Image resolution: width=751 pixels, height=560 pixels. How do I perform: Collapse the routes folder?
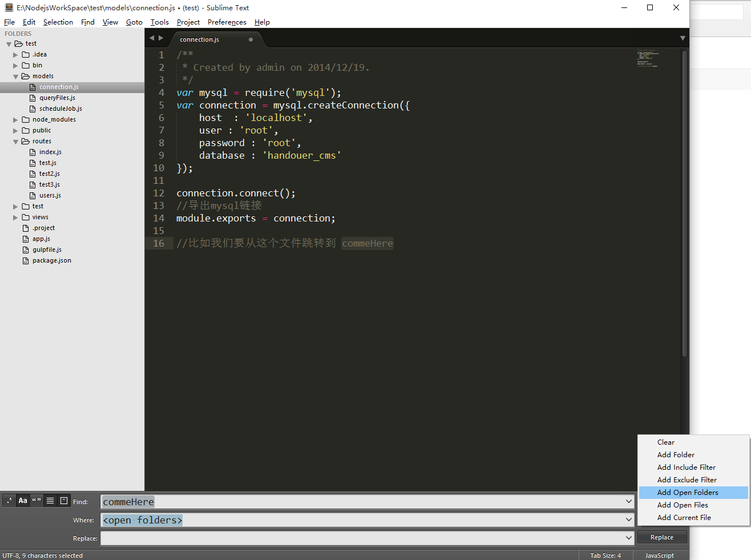pyautogui.click(x=15, y=142)
